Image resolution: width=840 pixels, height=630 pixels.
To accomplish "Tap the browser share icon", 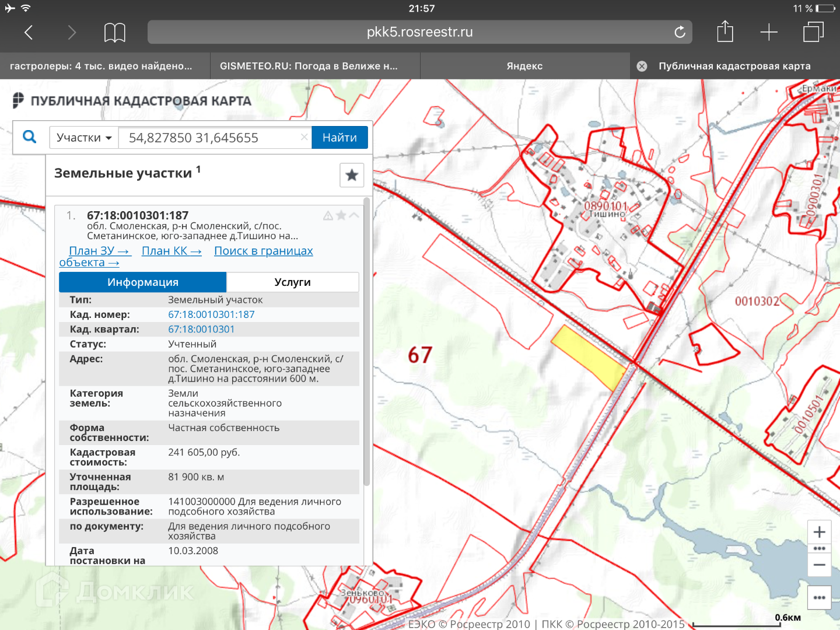I will click(x=724, y=32).
